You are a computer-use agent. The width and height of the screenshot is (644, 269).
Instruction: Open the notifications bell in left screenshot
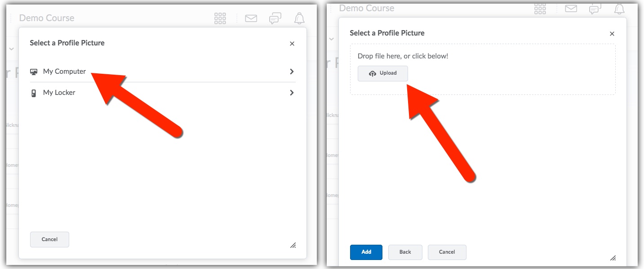point(299,18)
